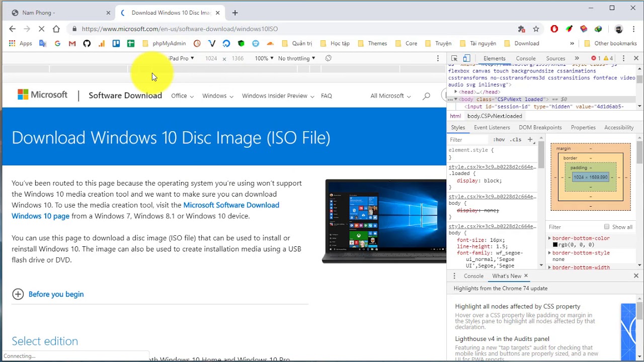Expand the Before you begin section
This screenshot has width=644, height=362.
48,294
